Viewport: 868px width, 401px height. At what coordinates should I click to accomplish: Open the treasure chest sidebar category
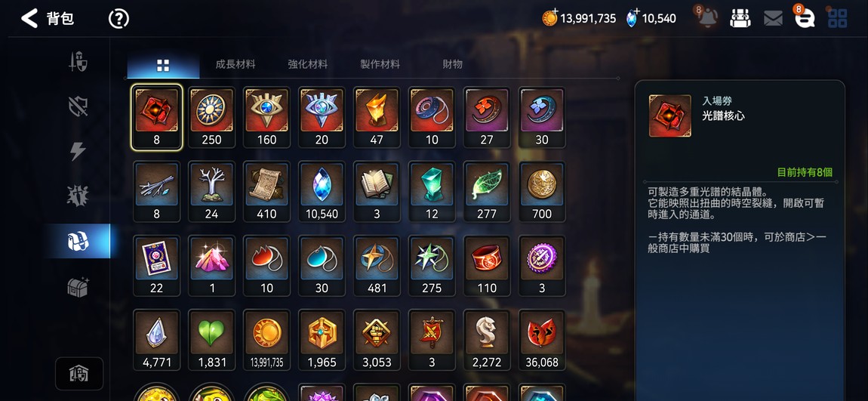(78, 287)
